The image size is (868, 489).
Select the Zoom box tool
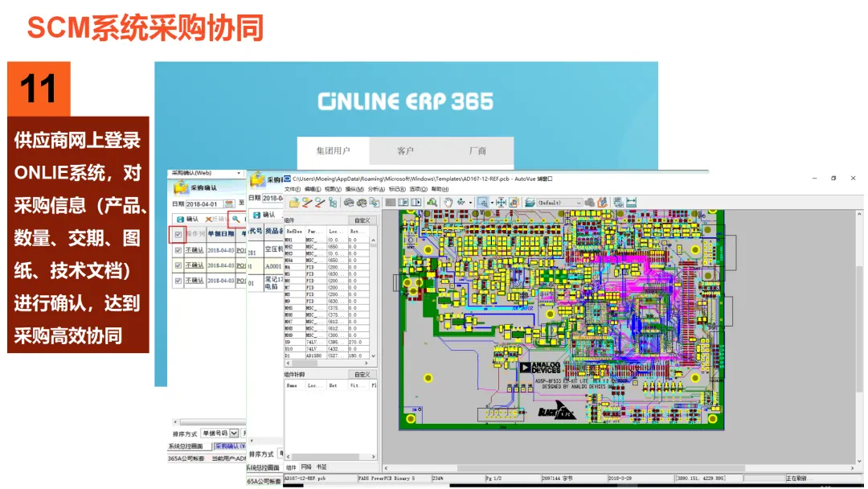tap(483, 203)
